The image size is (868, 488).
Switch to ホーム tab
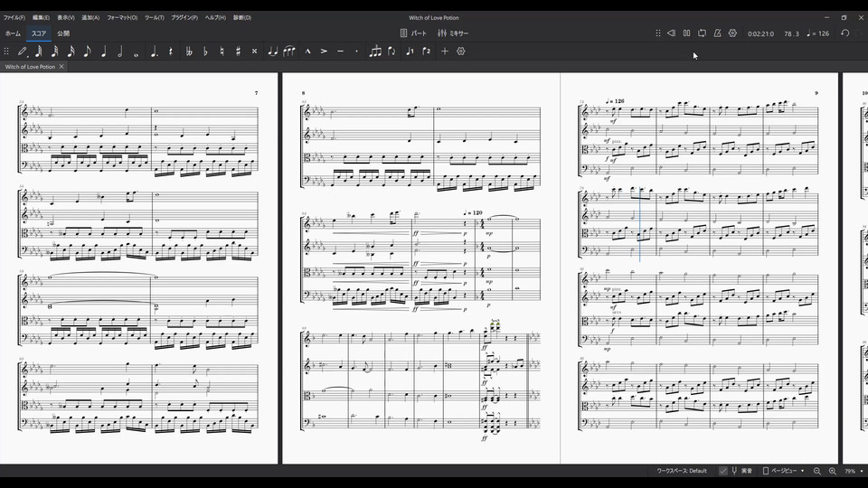tap(13, 33)
